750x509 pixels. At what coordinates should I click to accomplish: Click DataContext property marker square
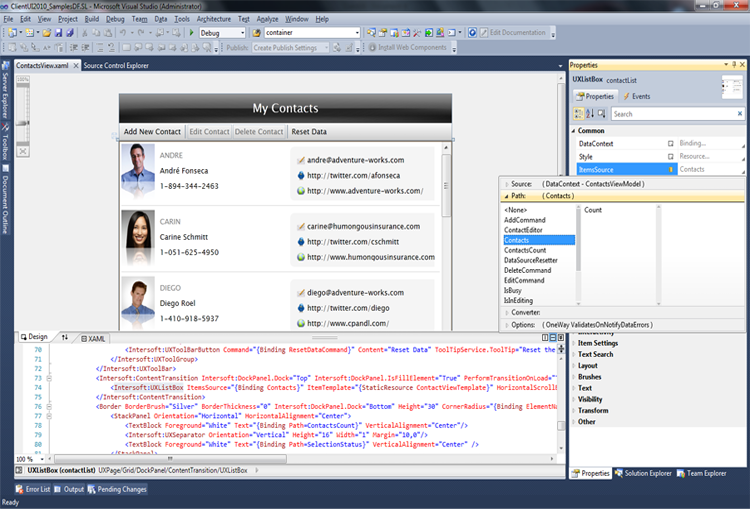point(671,144)
